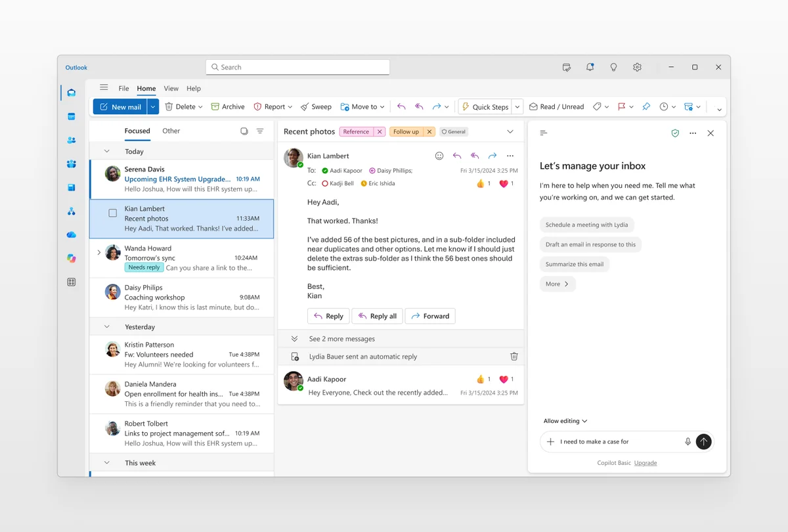Click plus icon in Copilot input
This screenshot has height=532, width=788.
click(550, 441)
